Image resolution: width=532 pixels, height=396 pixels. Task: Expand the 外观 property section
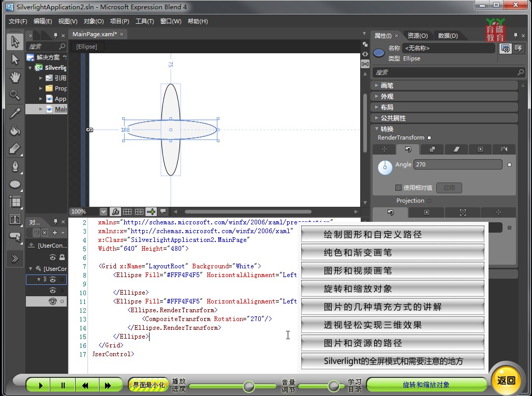tap(445, 96)
